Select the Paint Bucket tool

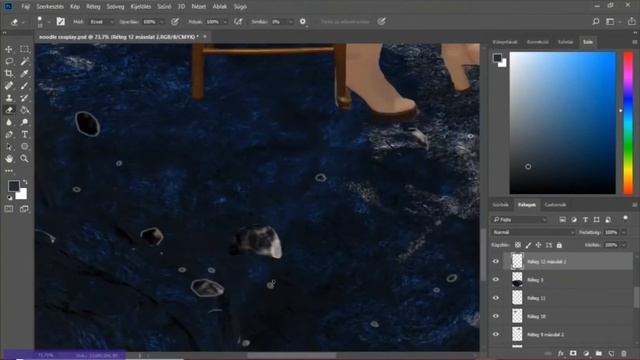point(24,110)
